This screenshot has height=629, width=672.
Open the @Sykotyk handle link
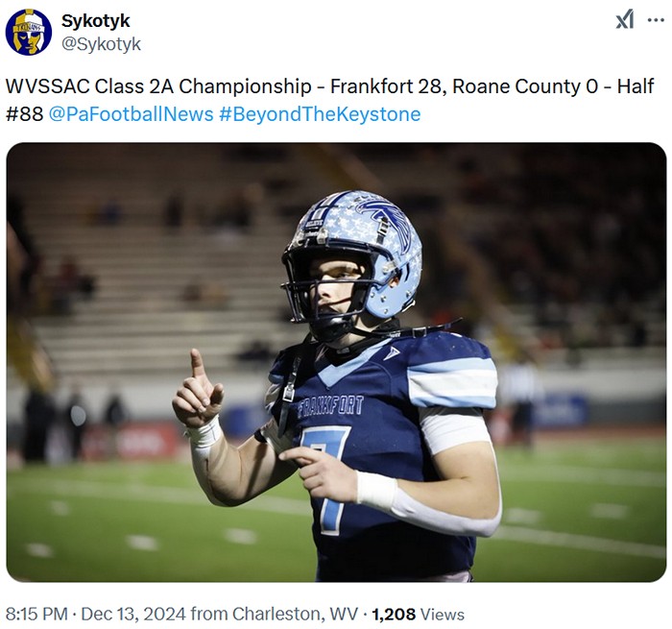[101, 44]
